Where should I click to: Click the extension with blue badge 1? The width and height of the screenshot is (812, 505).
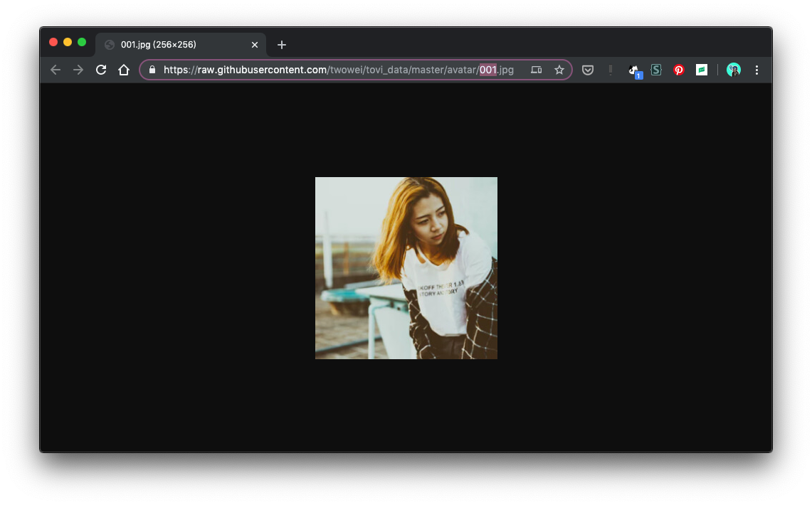[634, 70]
